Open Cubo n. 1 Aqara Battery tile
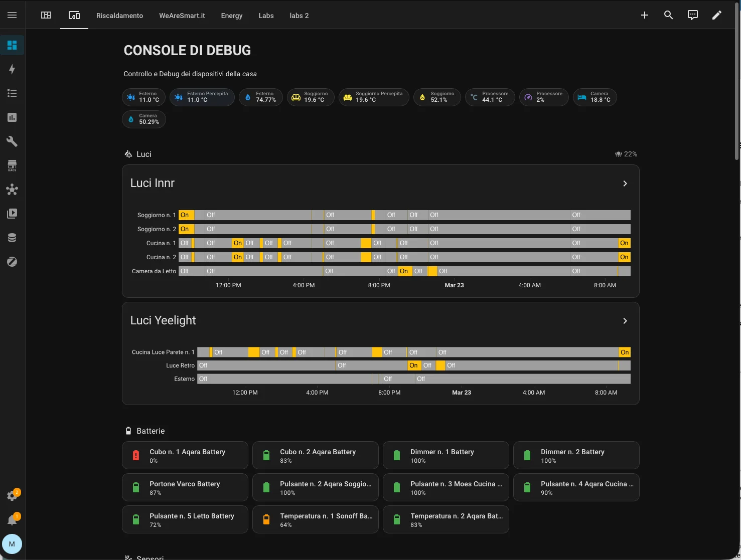This screenshot has width=741, height=560. click(x=185, y=455)
